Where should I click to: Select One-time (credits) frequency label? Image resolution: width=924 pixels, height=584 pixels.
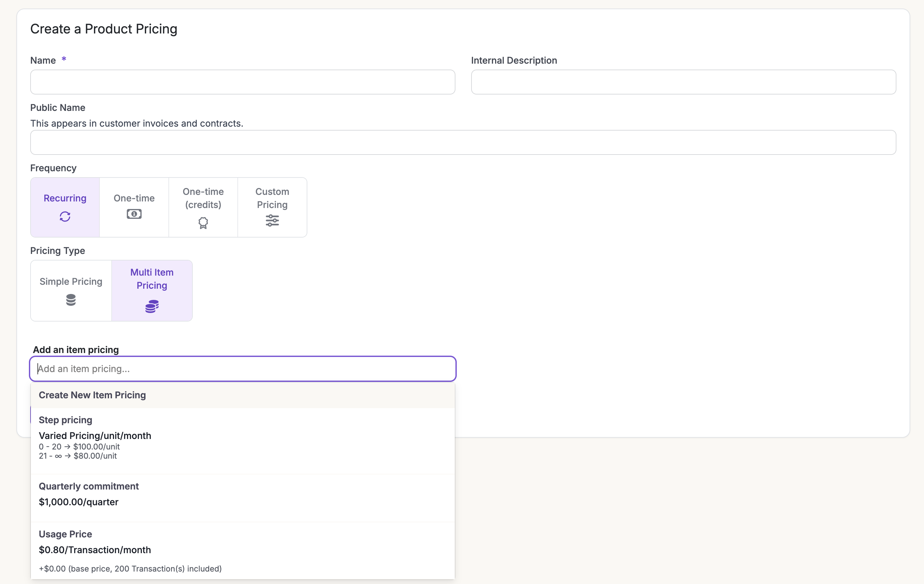203,198
